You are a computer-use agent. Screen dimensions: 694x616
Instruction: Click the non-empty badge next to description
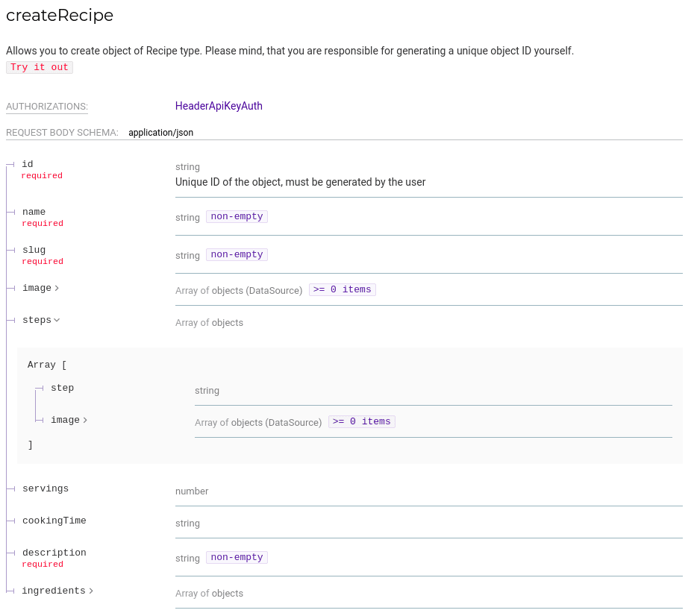tap(237, 557)
